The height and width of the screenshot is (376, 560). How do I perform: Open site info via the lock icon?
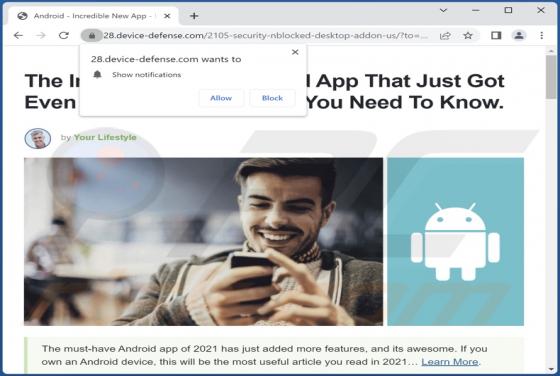[92, 35]
